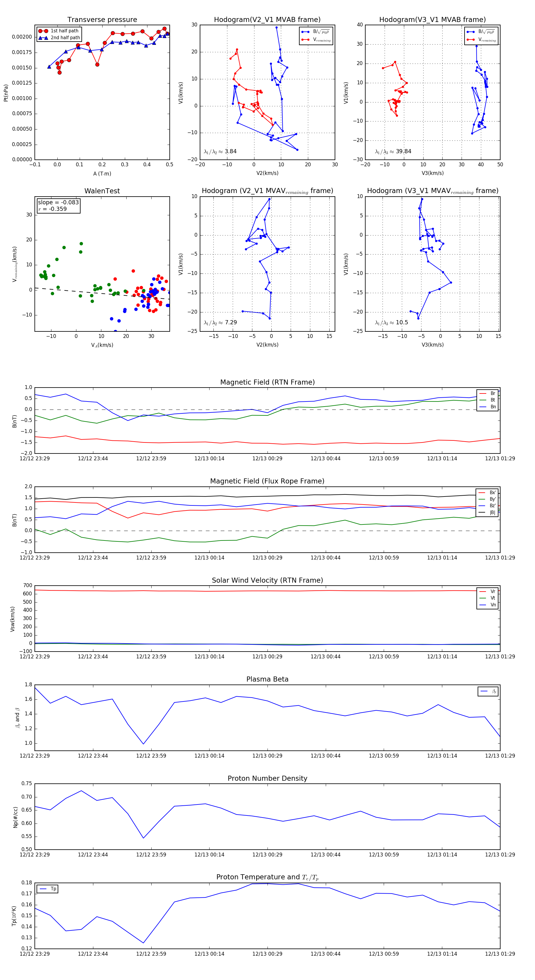Select the 'Hodogram(V2_V1 MVAB frame)' title
535x980 pixels.
click(x=267, y=20)
